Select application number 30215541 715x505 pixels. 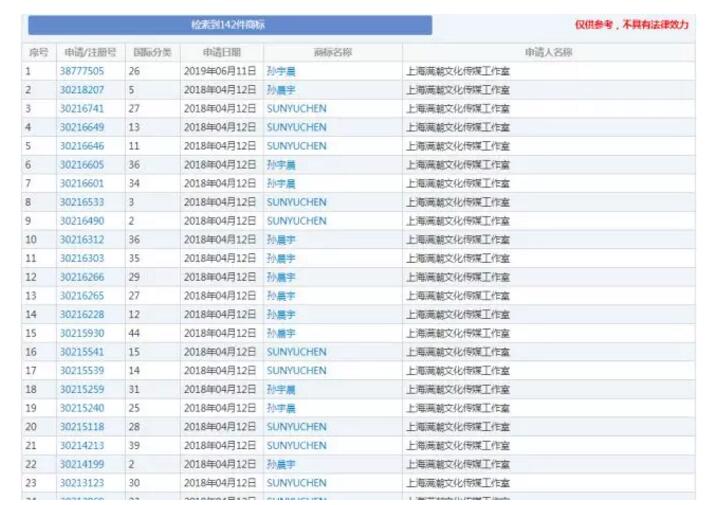click(x=81, y=352)
